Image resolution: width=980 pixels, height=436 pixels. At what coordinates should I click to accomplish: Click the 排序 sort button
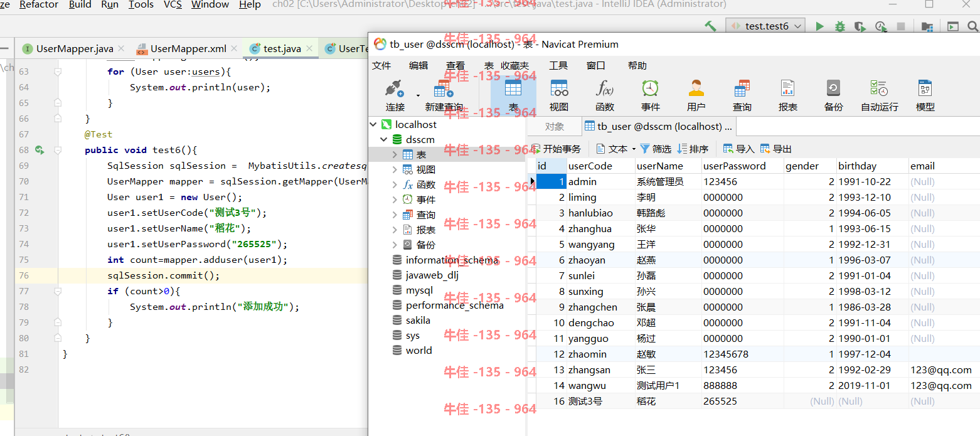tap(692, 149)
